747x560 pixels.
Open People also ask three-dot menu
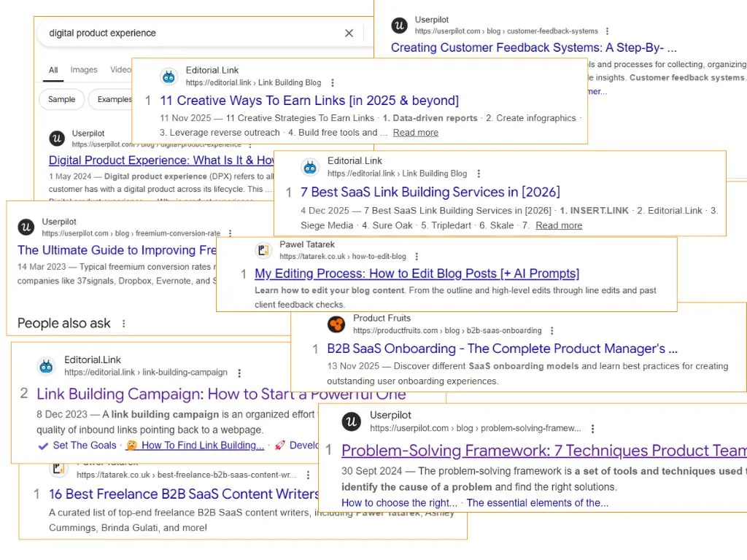(124, 323)
